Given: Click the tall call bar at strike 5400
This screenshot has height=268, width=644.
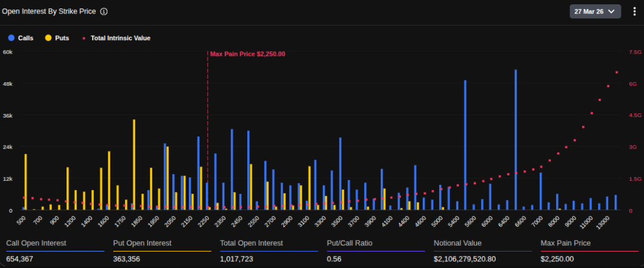Looking at the screenshot, I should tap(465, 145).
